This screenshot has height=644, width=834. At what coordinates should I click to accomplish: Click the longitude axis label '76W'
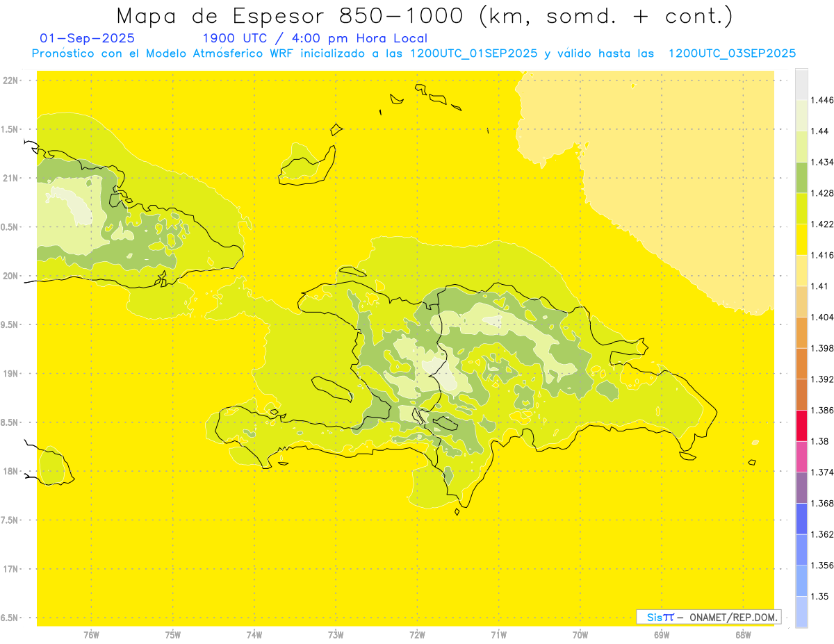pos(91,634)
